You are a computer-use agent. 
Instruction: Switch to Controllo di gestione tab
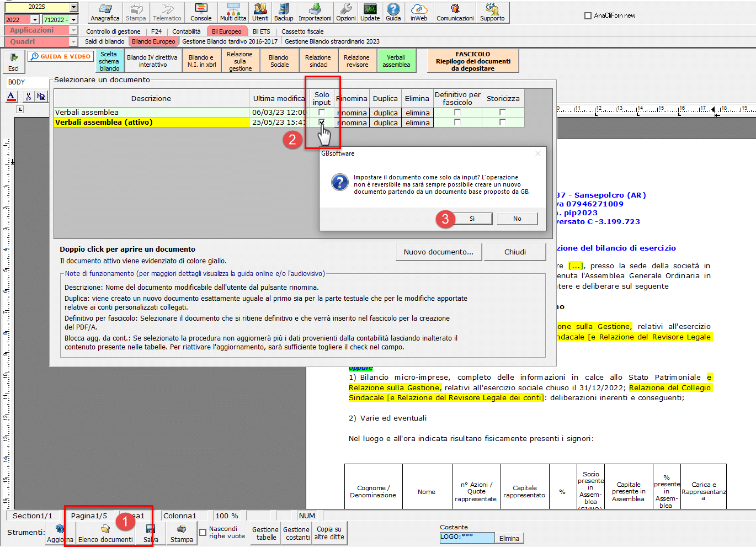[113, 31]
